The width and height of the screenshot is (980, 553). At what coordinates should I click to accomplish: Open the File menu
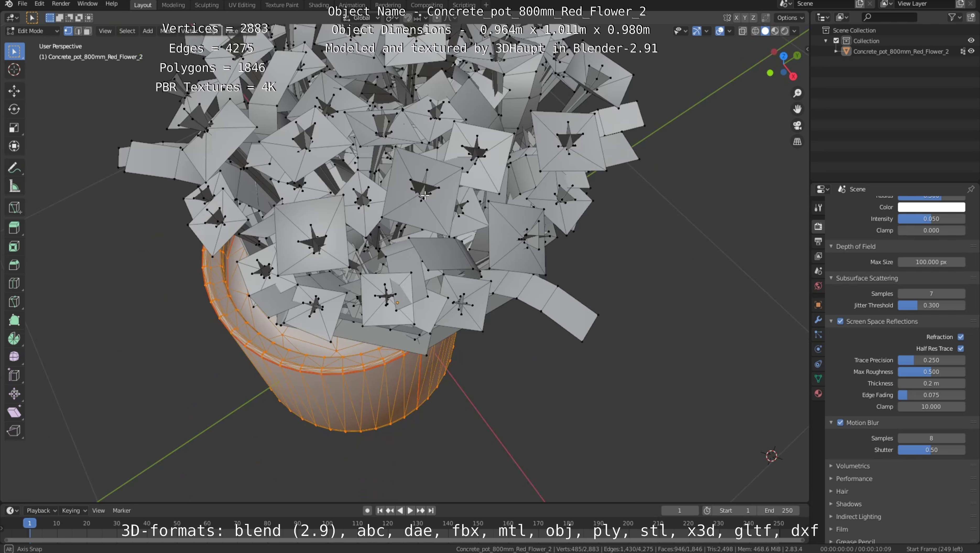[23, 4]
